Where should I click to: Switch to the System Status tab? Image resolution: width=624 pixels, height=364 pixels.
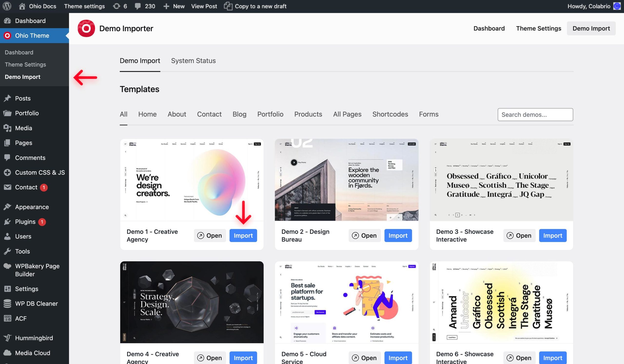pos(193,61)
